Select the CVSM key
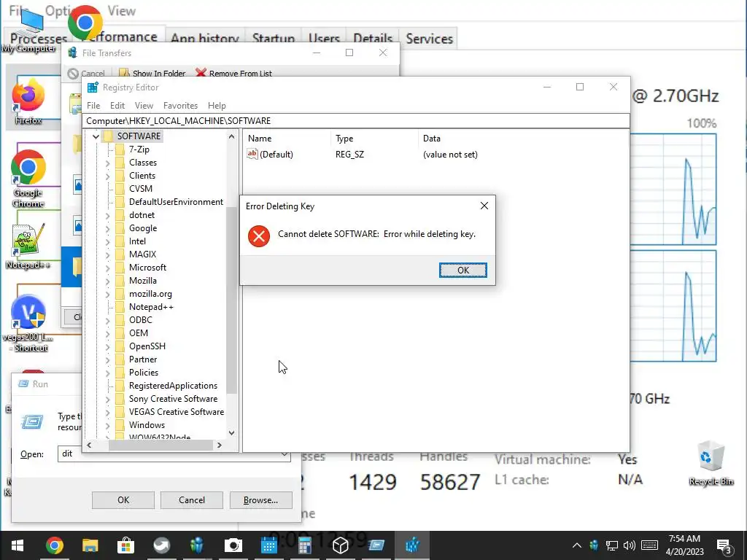 141,189
